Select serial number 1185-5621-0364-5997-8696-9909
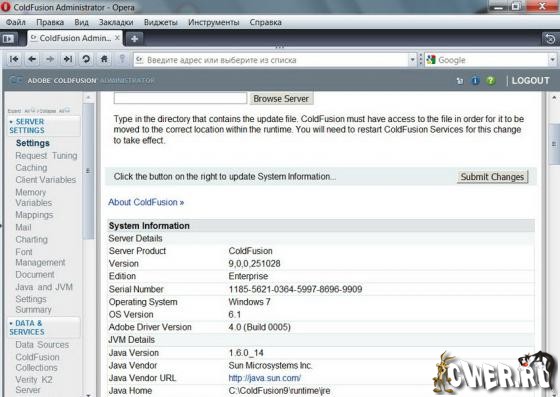The height and width of the screenshot is (397, 560). pyautogui.click(x=295, y=289)
